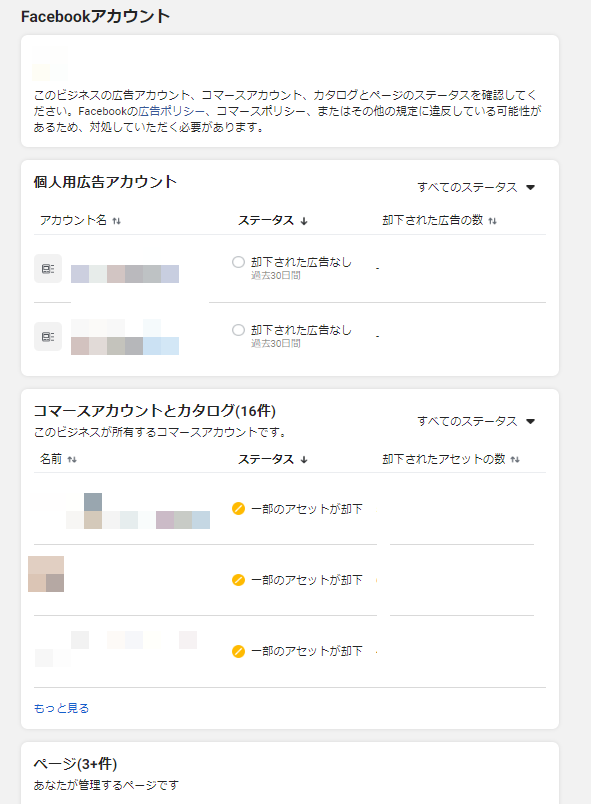Open commerce accounts すべてのステータス filter dropdown
Screen dimensions: 591x804
pyautogui.click(x=476, y=421)
